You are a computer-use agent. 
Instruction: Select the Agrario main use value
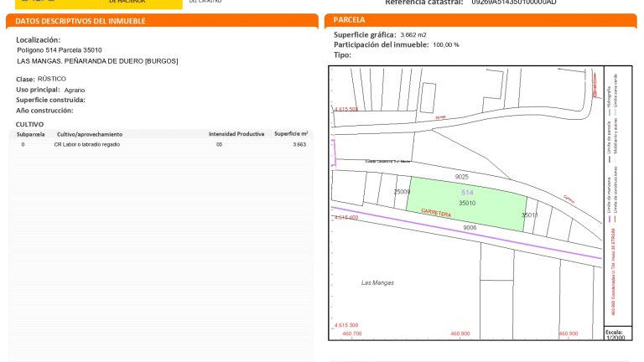point(75,90)
